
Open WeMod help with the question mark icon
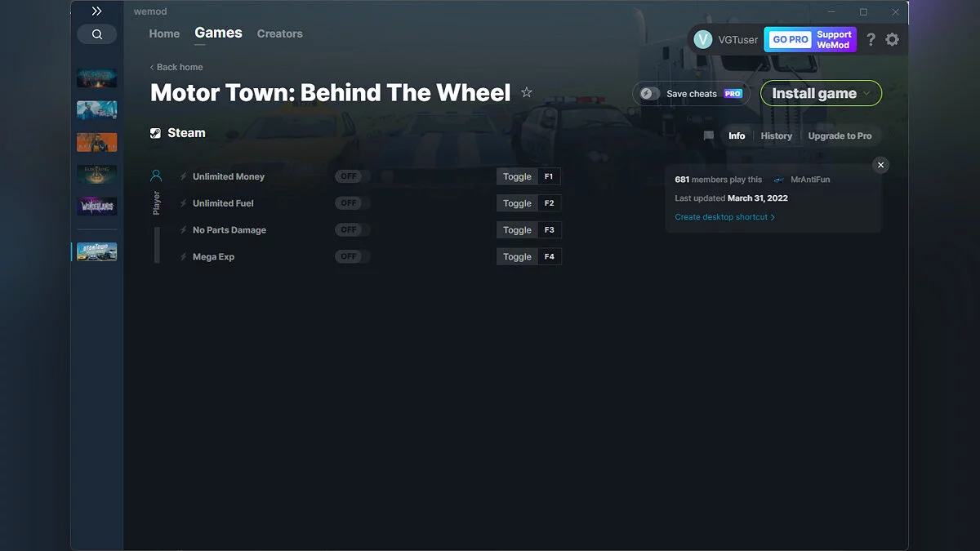(x=870, y=38)
